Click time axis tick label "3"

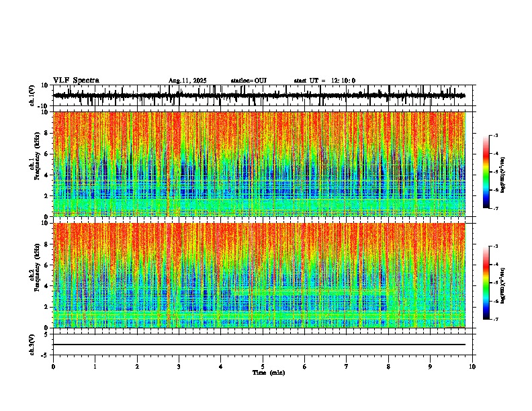coord(179,367)
